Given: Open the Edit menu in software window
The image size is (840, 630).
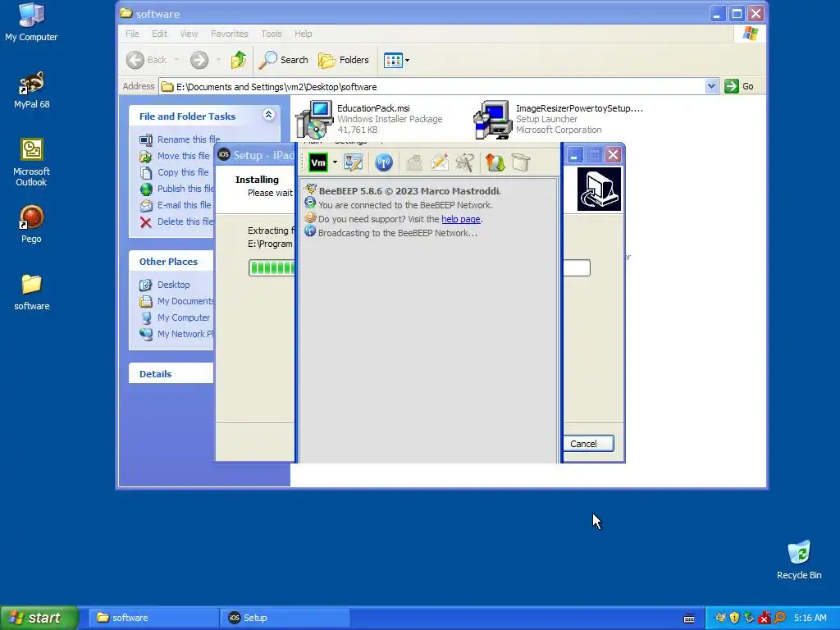Looking at the screenshot, I should click(159, 34).
